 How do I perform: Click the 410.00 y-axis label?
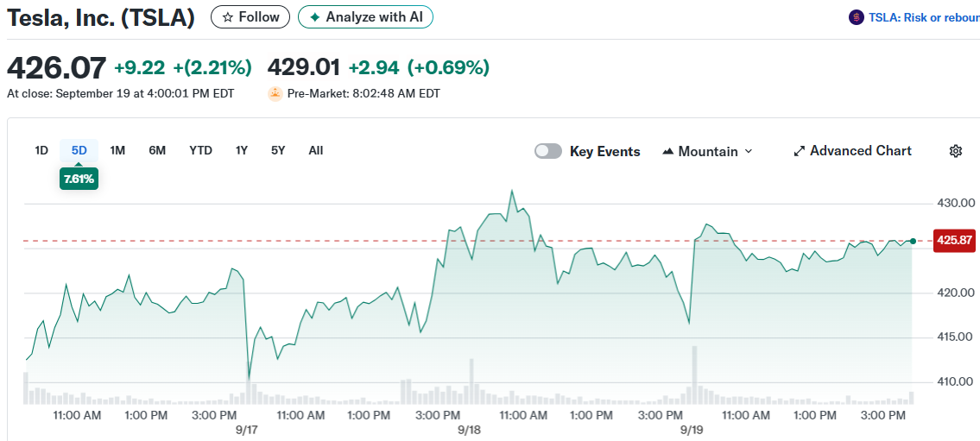pyautogui.click(x=956, y=381)
